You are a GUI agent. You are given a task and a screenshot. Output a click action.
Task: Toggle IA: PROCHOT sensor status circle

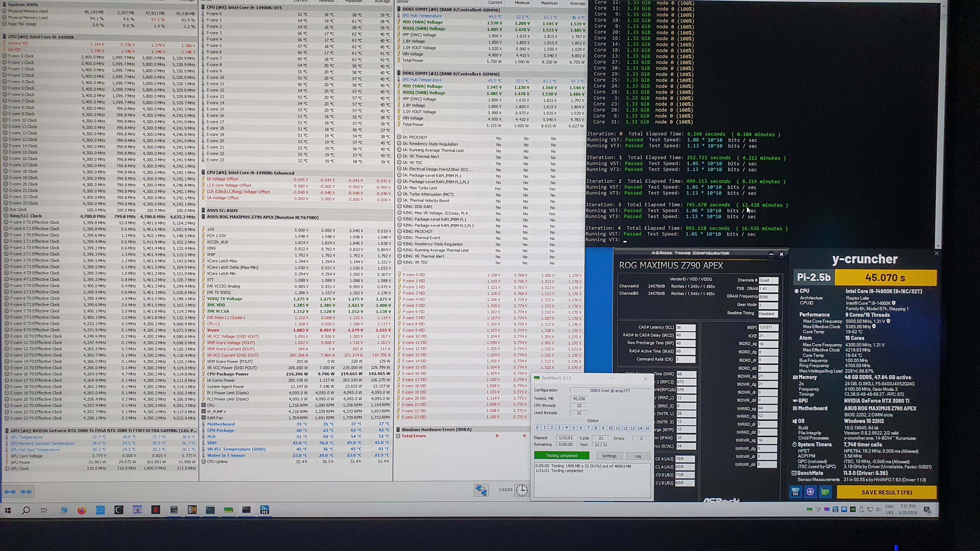click(399, 137)
